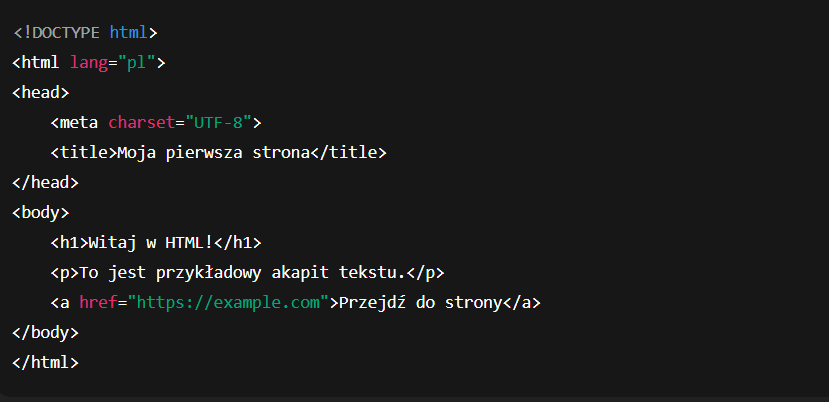Click the closing title tag
This screenshot has width=829, height=402.
pos(346,153)
